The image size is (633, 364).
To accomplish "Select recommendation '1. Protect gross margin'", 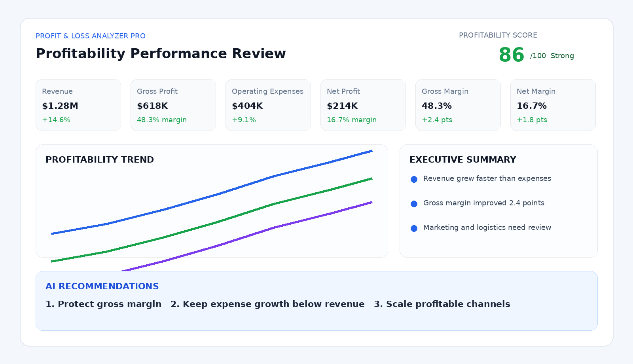I will coord(104,304).
